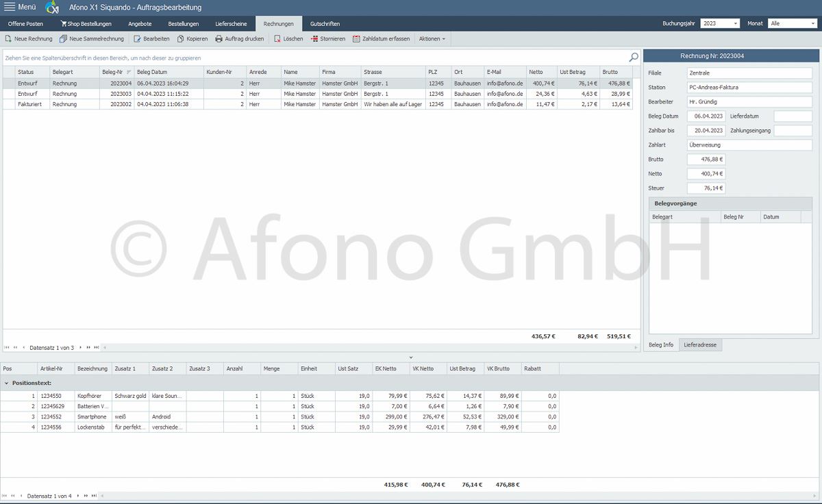
Task: Click Kopieren in the toolbar
Action: (192, 39)
